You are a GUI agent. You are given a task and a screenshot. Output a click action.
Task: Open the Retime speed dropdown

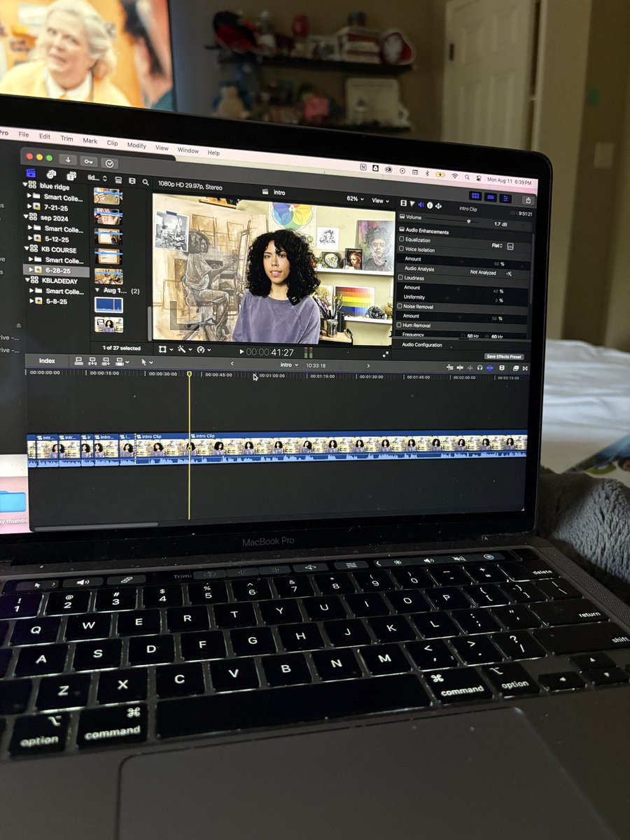[203, 349]
